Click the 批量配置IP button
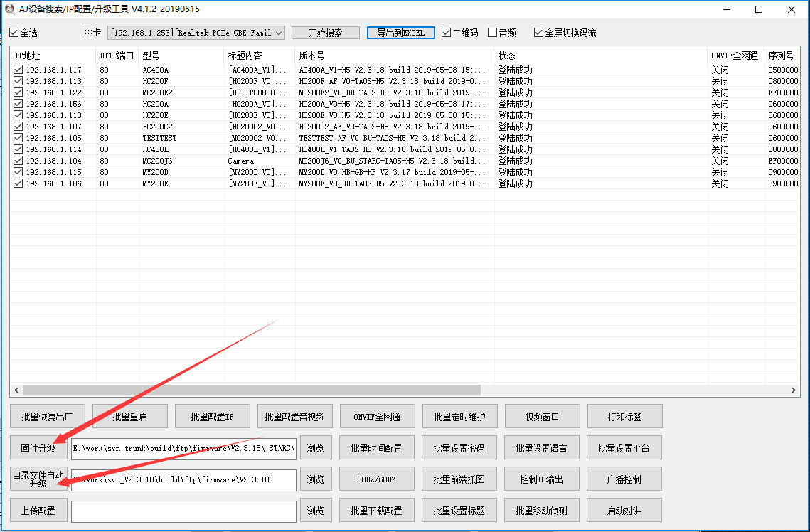Screen dimensions: 810x532 pos(212,416)
